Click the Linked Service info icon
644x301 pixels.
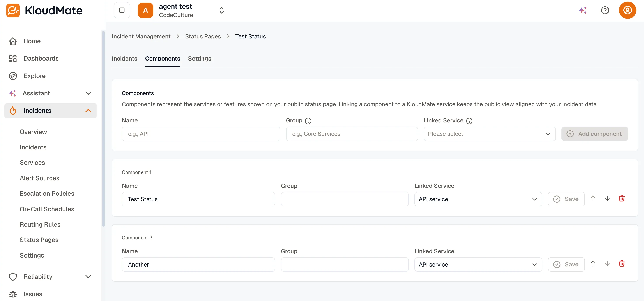[x=469, y=121]
